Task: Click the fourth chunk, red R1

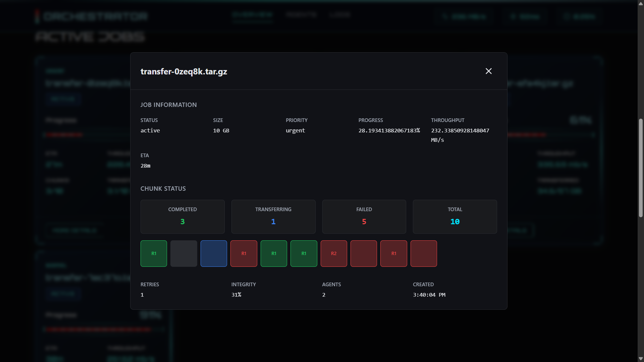Action: 244,253
